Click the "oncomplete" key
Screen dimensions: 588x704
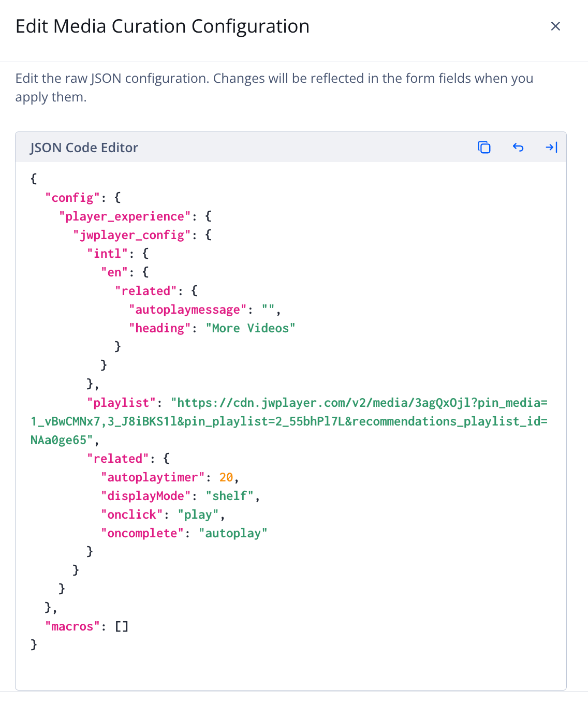[142, 533]
